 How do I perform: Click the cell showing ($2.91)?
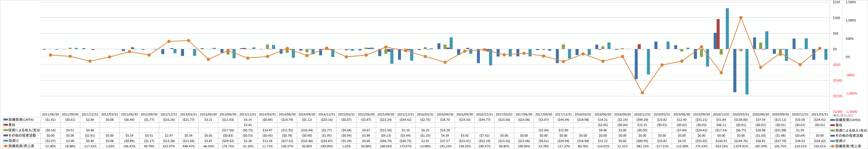click(90, 136)
